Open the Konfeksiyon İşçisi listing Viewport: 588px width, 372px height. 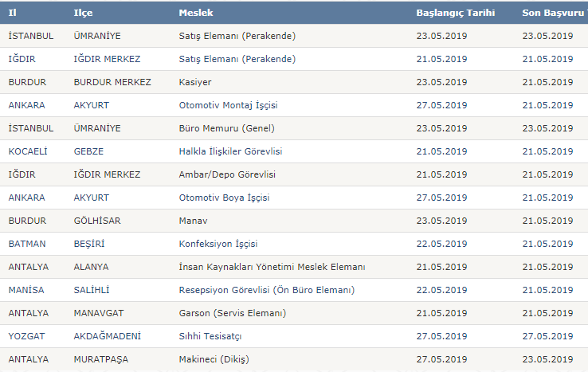[x=218, y=244]
